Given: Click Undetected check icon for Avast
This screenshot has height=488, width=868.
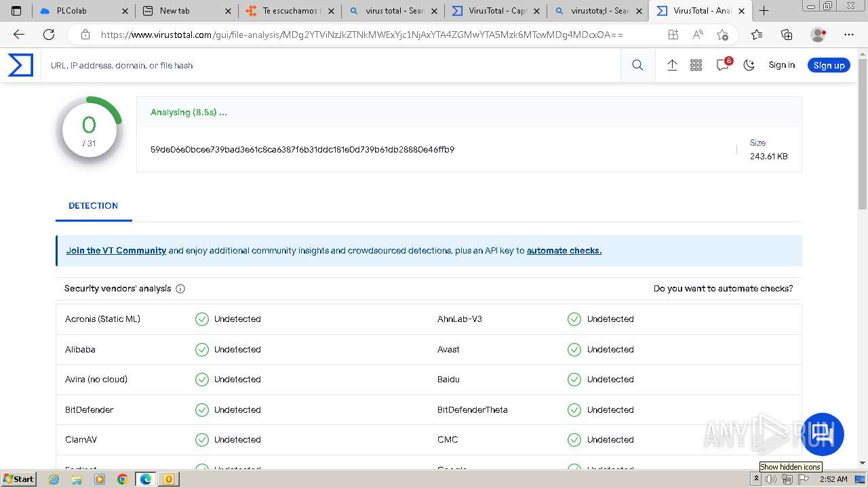Looking at the screenshot, I should point(574,350).
